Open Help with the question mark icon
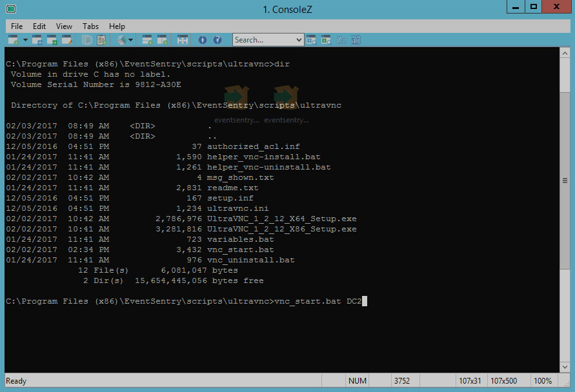Screen dimensions: 575x392 (x=217, y=39)
